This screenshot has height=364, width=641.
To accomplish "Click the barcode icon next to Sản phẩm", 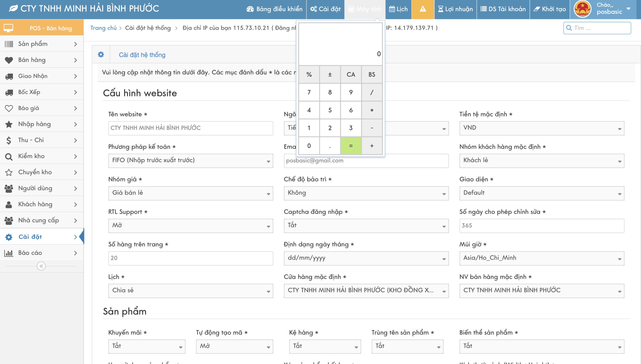I will (x=9, y=44).
